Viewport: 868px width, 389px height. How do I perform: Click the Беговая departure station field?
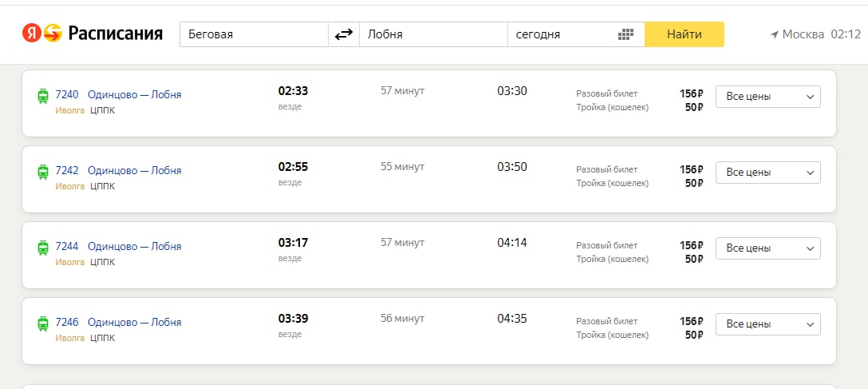(x=254, y=34)
